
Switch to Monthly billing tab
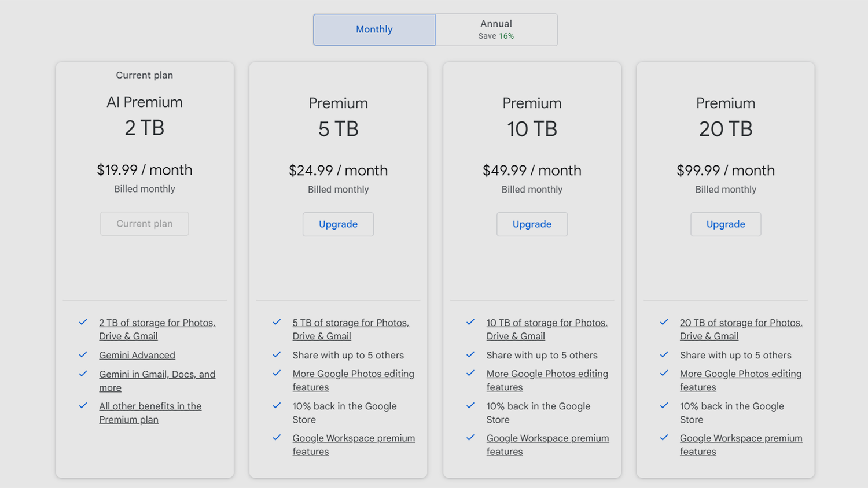(x=374, y=29)
